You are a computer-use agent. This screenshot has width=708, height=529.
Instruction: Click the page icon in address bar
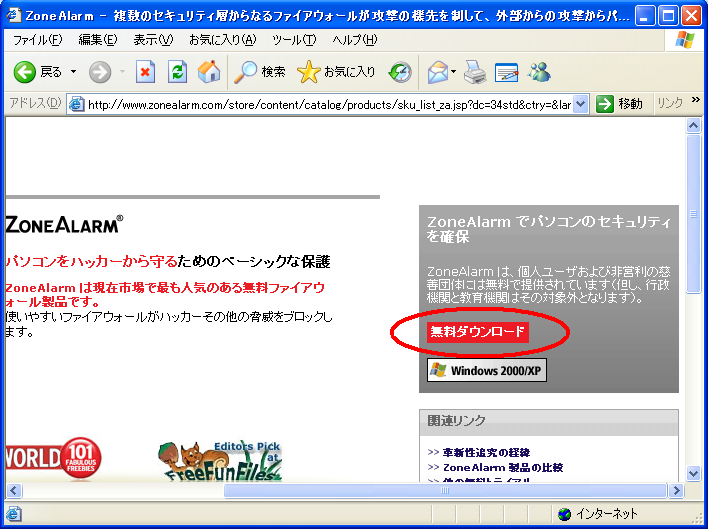pos(77,105)
